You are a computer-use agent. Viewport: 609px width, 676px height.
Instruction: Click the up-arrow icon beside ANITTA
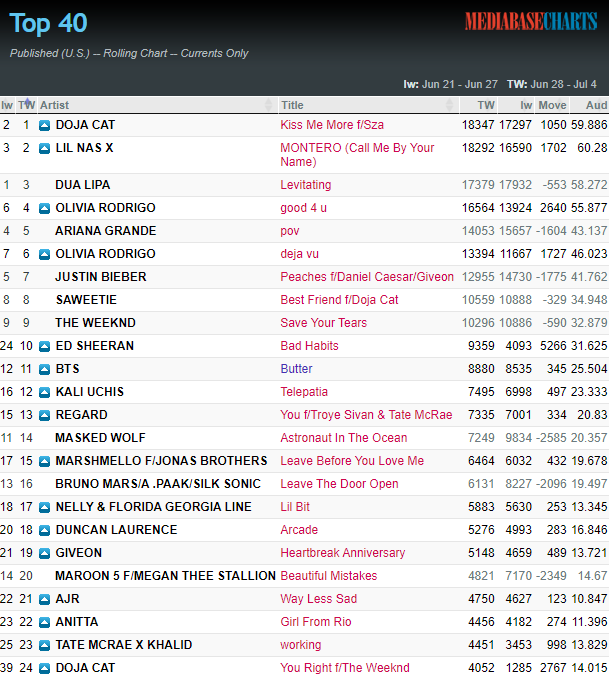point(44,623)
